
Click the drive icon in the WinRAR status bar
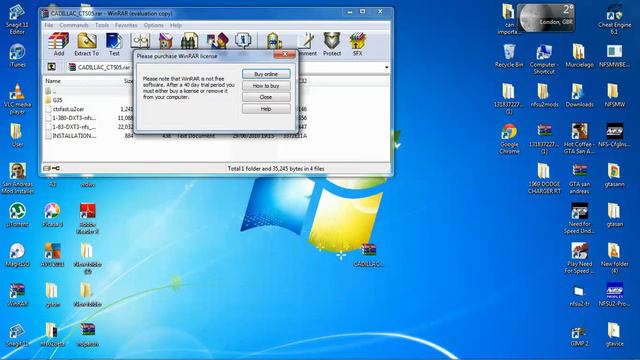pos(47,168)
